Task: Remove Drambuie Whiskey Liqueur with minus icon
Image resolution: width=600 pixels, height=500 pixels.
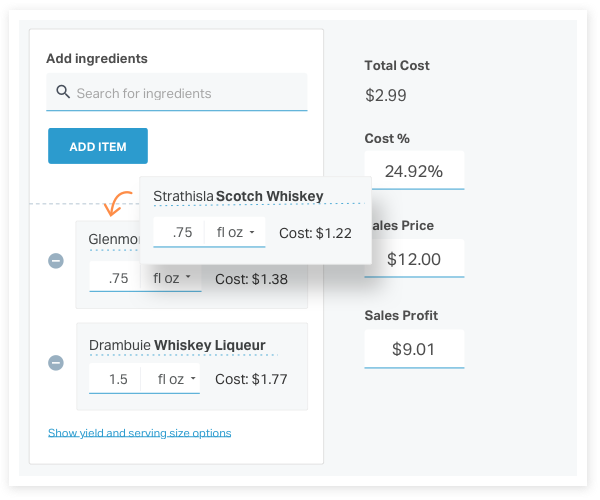Action: 56,363
